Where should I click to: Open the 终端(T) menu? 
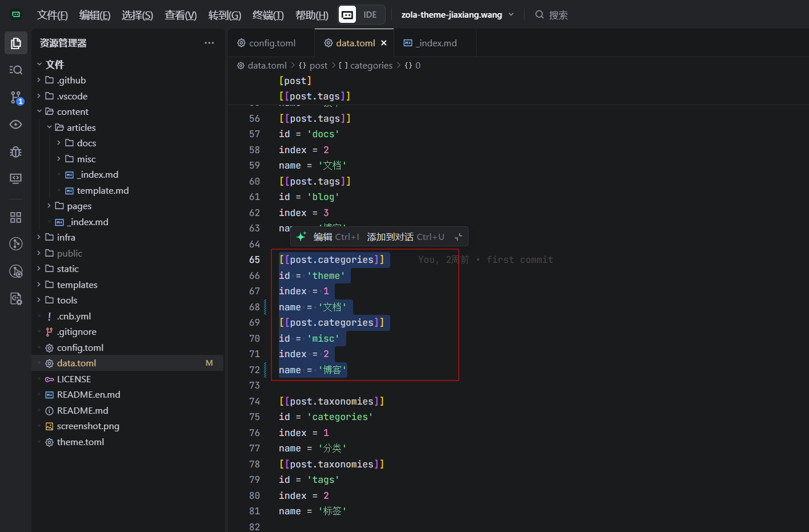click(x=268, y=15)
